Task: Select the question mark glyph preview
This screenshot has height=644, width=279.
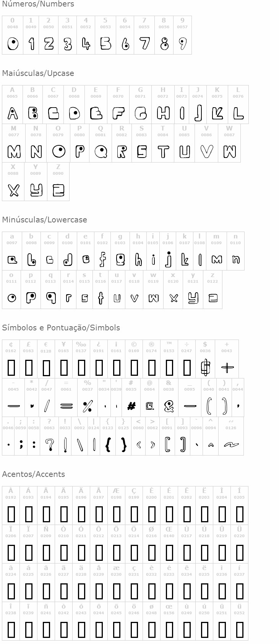Action: pos(49,444)
